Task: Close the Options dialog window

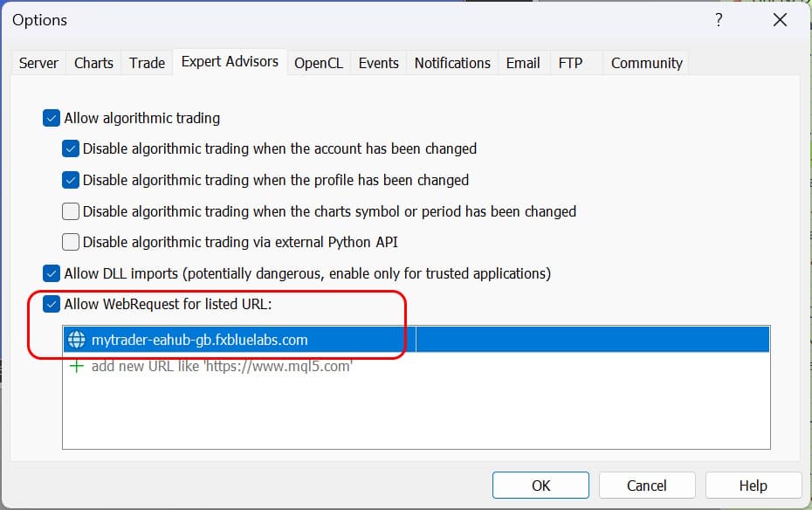Action: point(780,20)
